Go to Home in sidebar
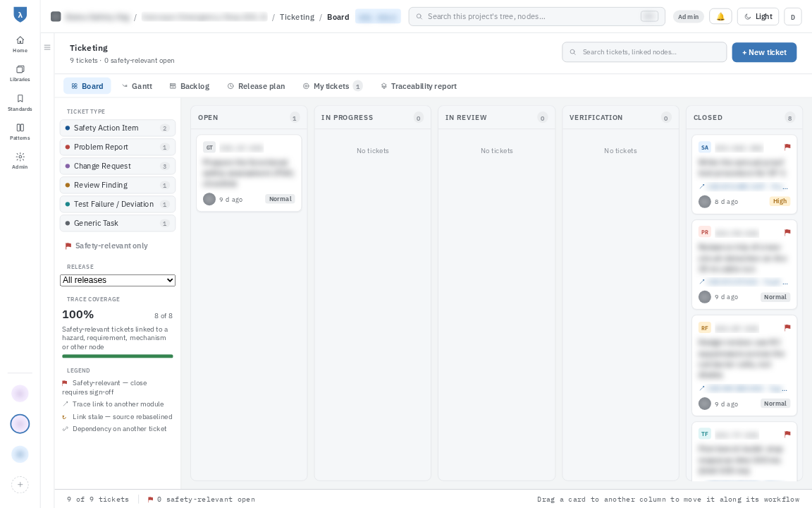Screen dimensions: 812x508 point(20,44)
